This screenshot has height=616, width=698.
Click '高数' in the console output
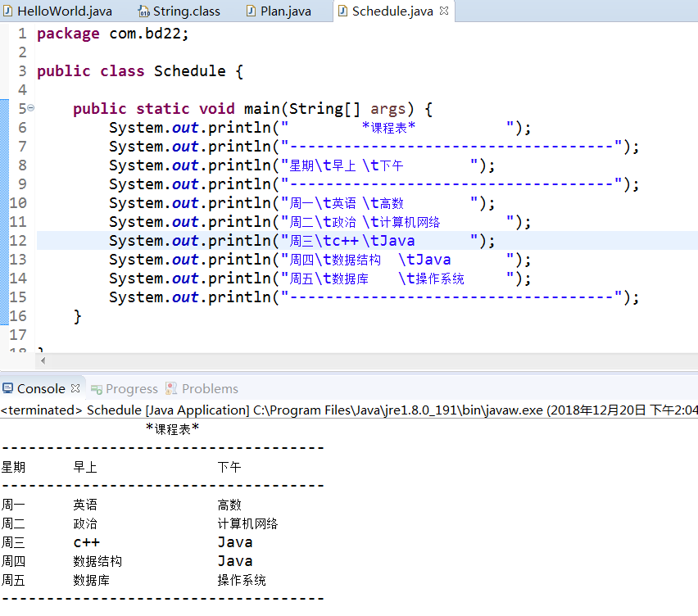[229, 505]
